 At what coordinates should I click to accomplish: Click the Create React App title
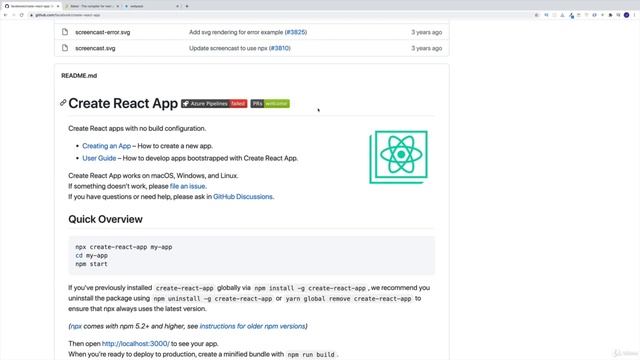123,103
